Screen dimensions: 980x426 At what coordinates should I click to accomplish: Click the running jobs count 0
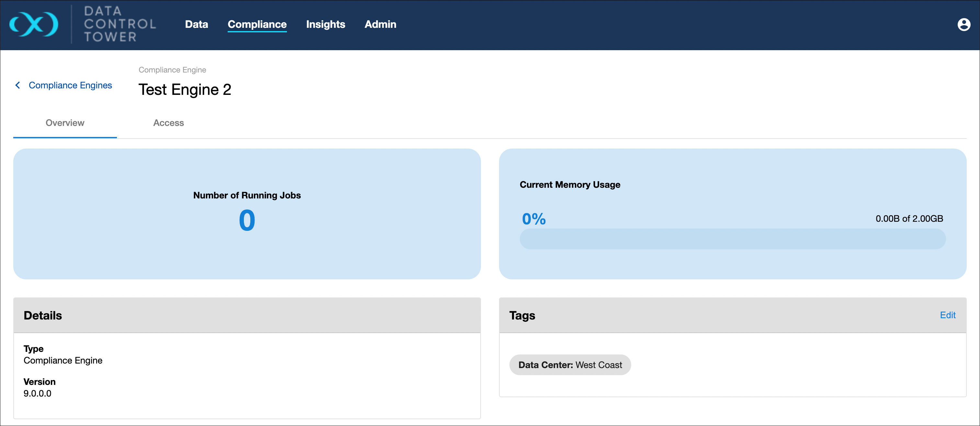tap(247, 221)
